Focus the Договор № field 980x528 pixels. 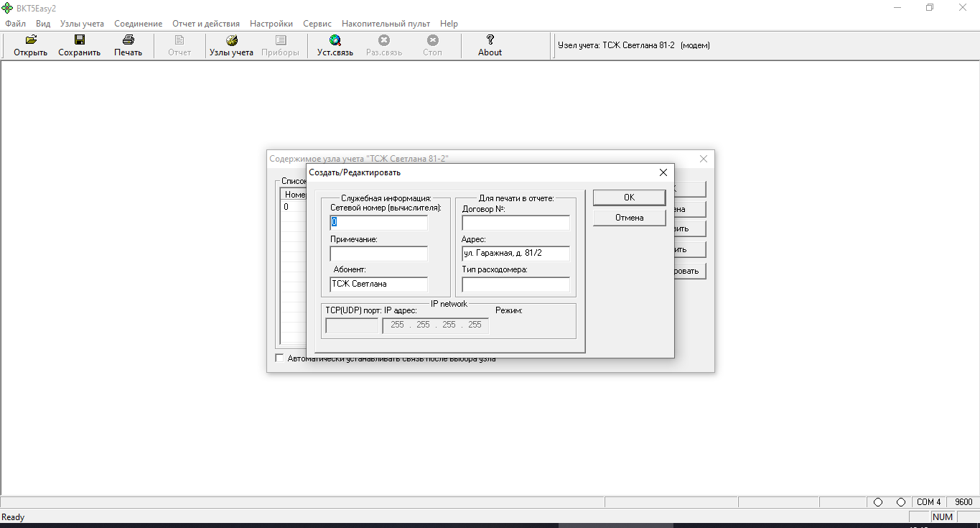(515, 223)
